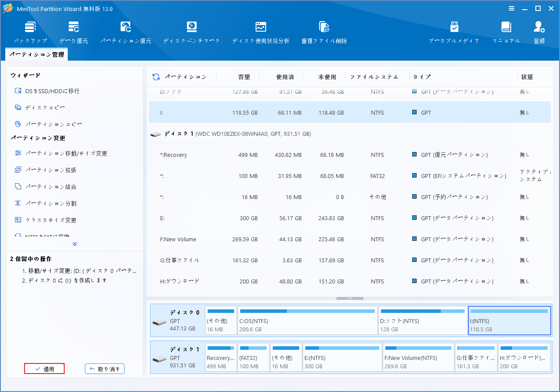Select (その他) 16 MB block on disk 0
This screenshot has width=560, height=392.
[x=221, y=320]
